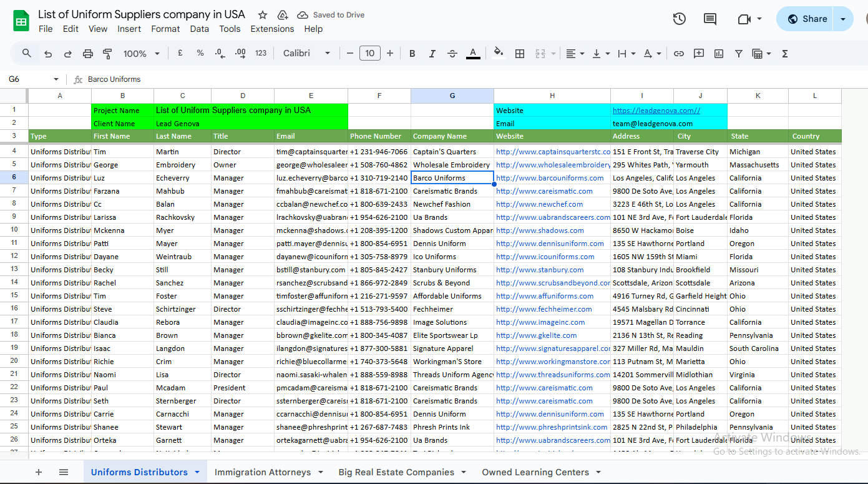Open the Calibri font dropdown
Viewport: 868px width, 484px height.
[x=306, y=54]
